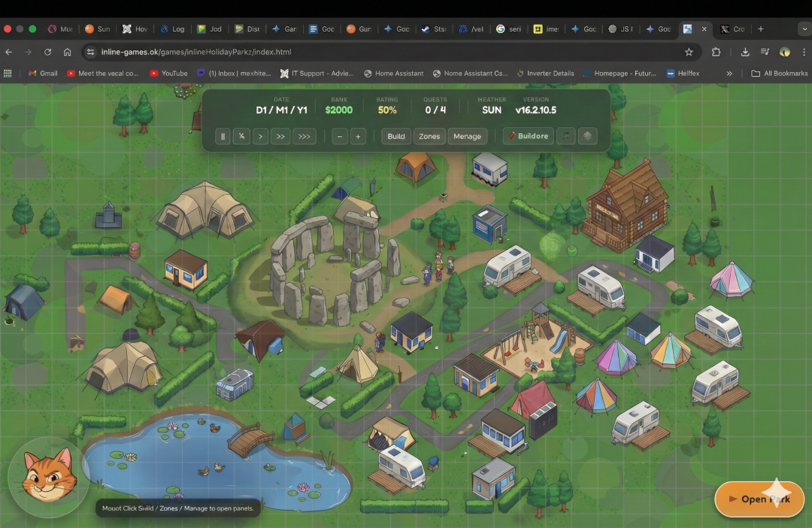Activate double-arrow fast forward speed
Viewport: 812px width, 528px height.
point(280,136)
